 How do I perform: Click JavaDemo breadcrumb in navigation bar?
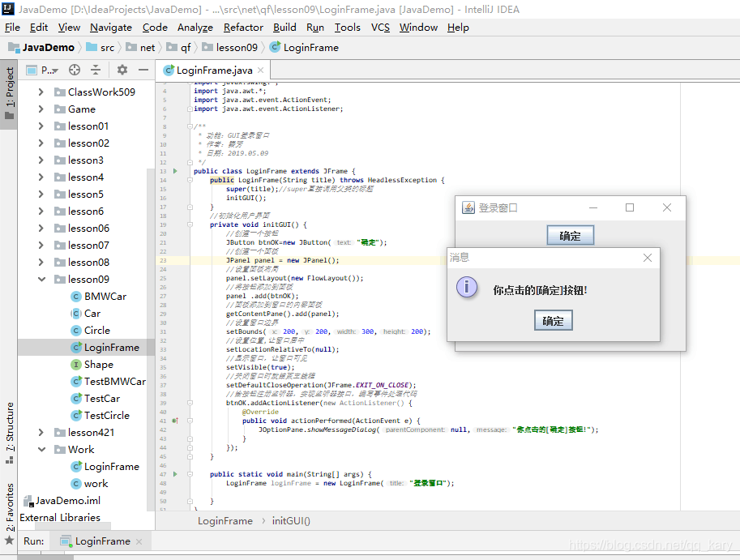coord(41,48)
